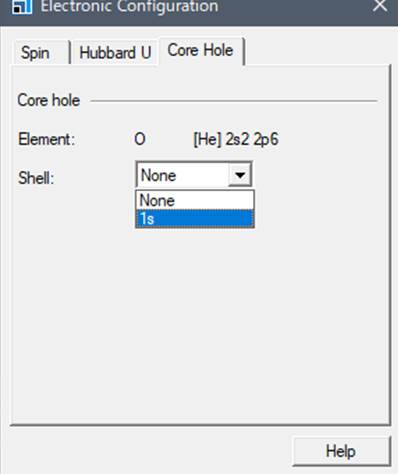Image resolution: width=398 pixels, height=474 pixels.
Task: Open Help for this dialog
Action: (341, 451)
